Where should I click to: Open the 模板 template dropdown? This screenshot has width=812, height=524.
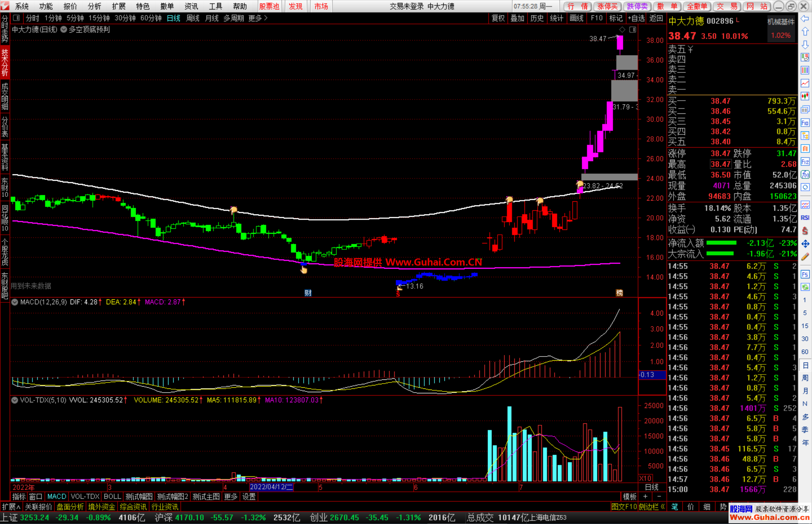pos(630,497)
